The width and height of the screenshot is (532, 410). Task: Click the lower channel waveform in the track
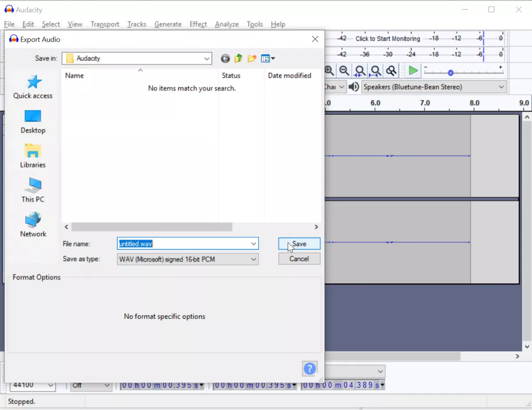[398, 242]
